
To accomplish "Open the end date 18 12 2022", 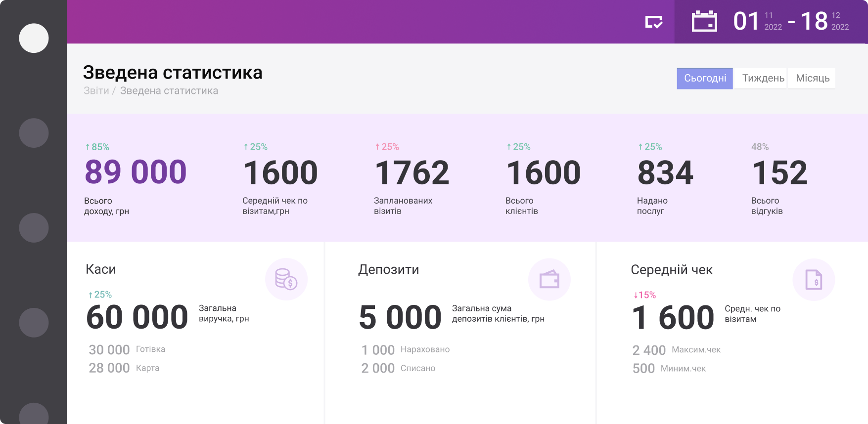I will (824, 22).
